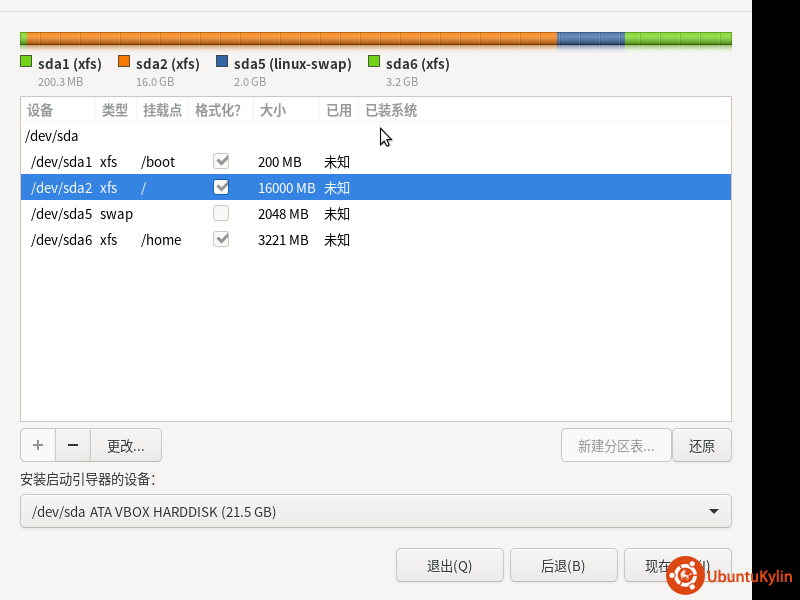
Task: Sort by 大小 column header
Action: [x=273, y=110]
